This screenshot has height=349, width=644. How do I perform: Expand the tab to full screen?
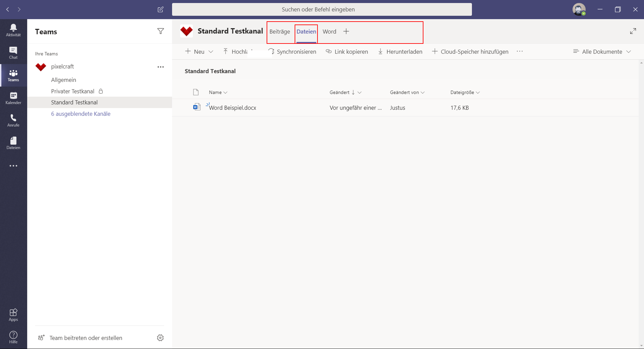coord(633,31)
